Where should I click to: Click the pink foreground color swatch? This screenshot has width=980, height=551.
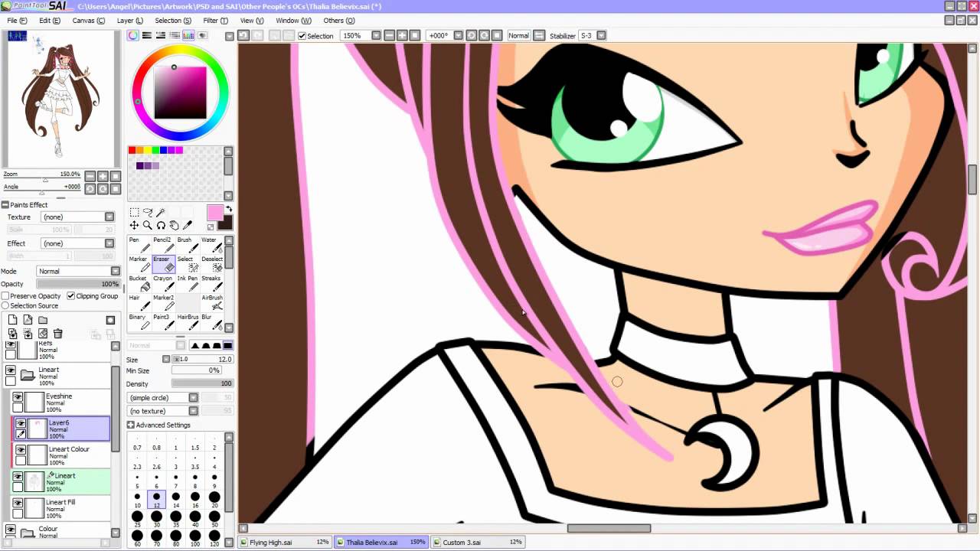214,213
